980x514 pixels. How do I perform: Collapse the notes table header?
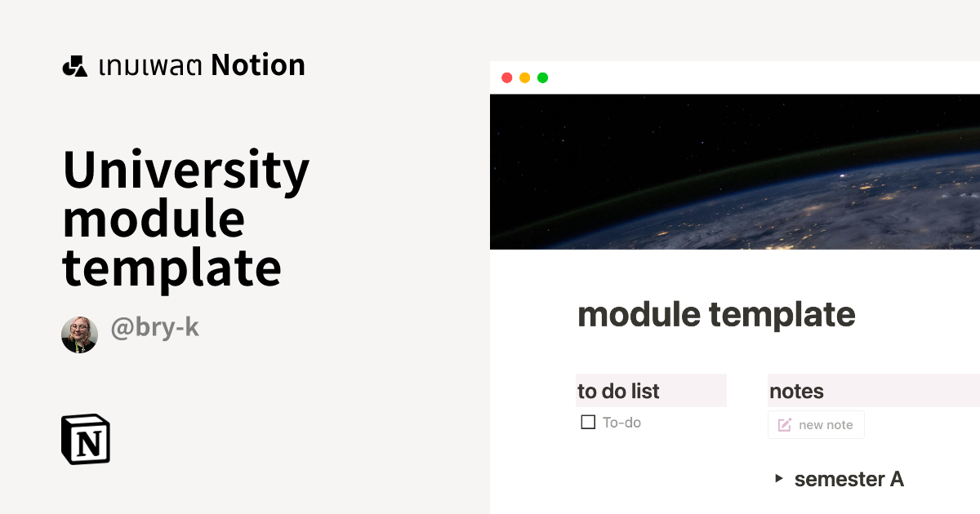point(796,391)
